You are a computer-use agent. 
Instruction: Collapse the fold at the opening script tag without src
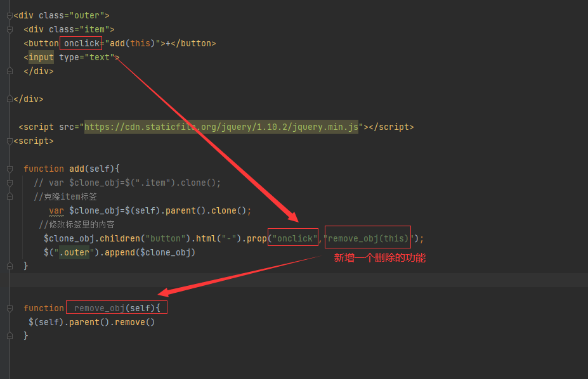click(x=10, y=141)
